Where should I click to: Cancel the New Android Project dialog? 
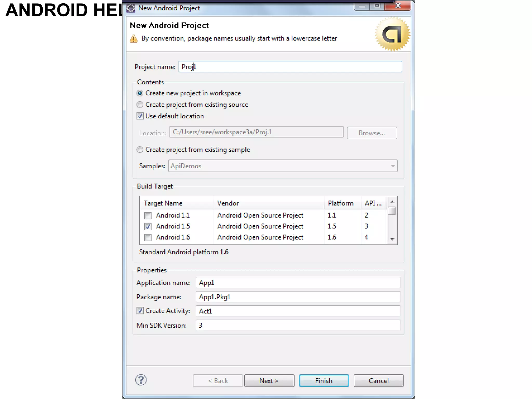pos(378,381)
